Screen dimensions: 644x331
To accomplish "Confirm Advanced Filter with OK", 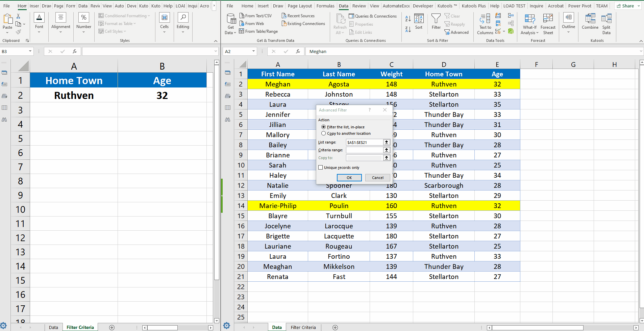I will [349, 177].
